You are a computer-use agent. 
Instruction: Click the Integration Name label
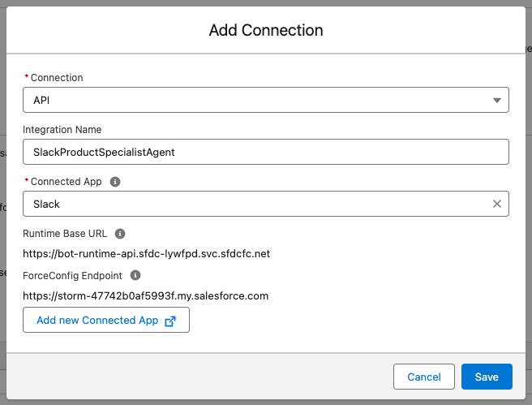click(x=62, y=129)
